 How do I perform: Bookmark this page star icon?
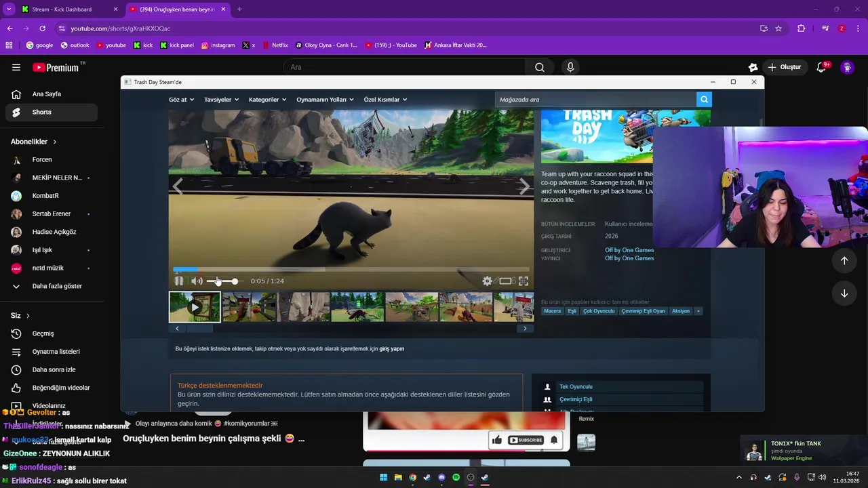[x=778, y=28]
